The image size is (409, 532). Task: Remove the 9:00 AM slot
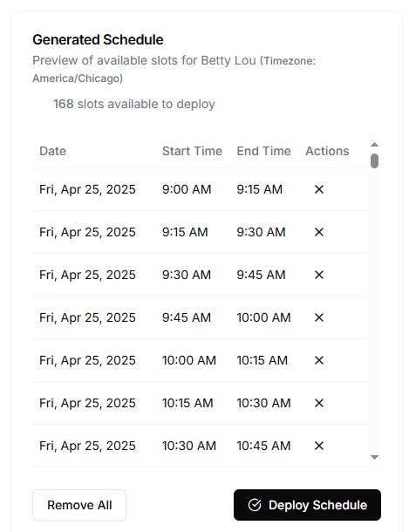(x=319, y=189)
